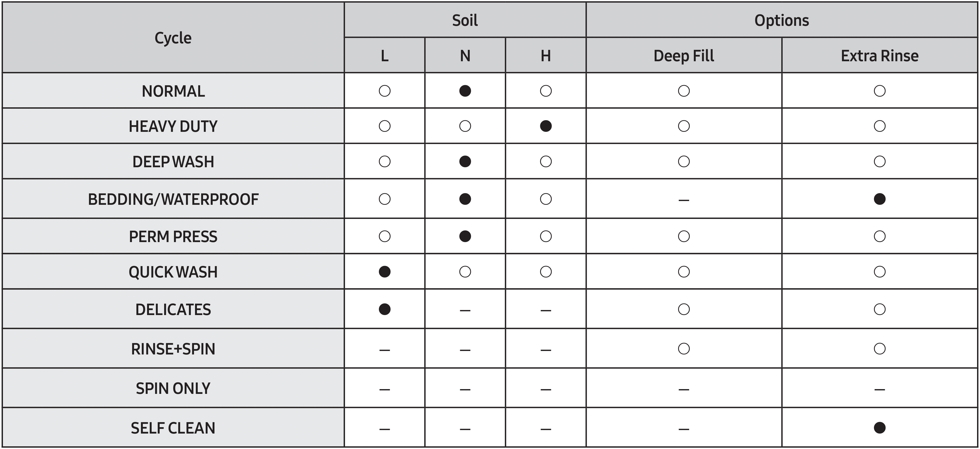
Task: Enable Deep Fill for PERM PRESS cycle
Action: 684,236
